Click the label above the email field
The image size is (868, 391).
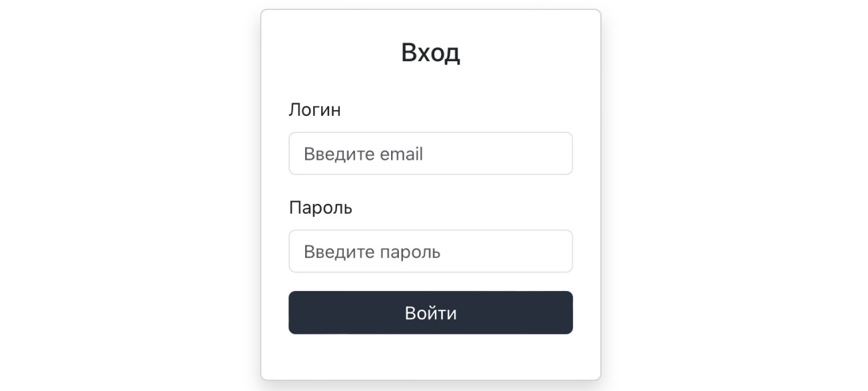[x=314, y=110]
